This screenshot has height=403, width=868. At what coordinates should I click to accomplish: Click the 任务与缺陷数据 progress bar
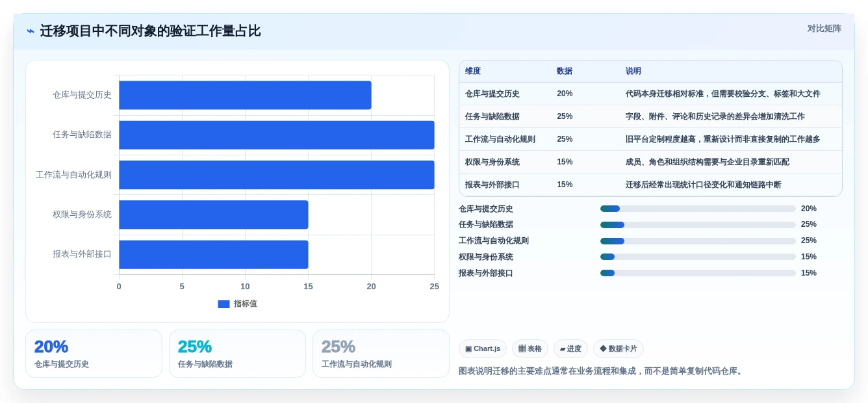(698, 225)
